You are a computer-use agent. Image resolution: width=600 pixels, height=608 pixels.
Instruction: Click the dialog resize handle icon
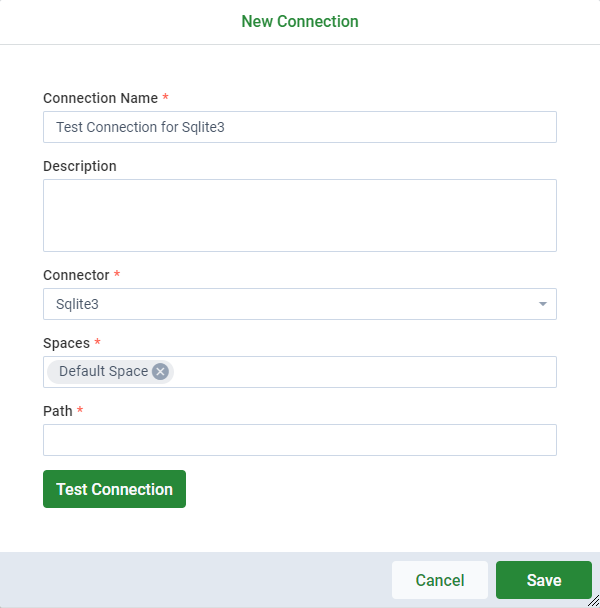(x=594, y=602)
